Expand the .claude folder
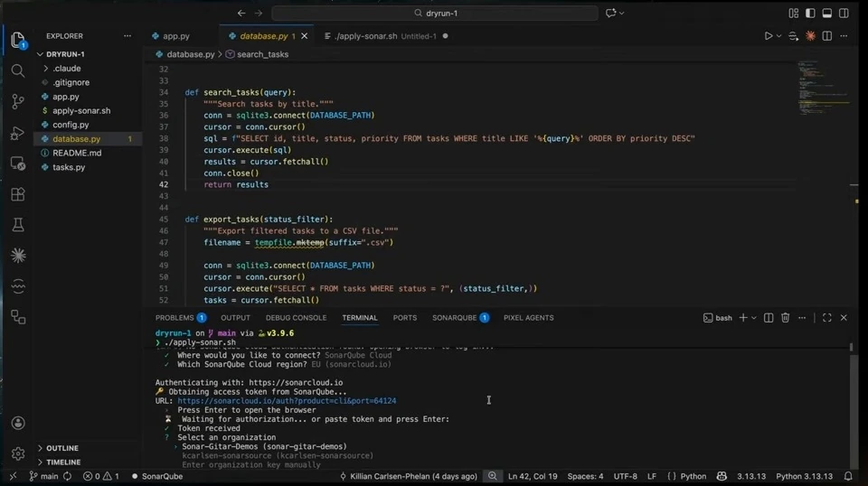This screenshot has height=486, width=868. [66, 69]
